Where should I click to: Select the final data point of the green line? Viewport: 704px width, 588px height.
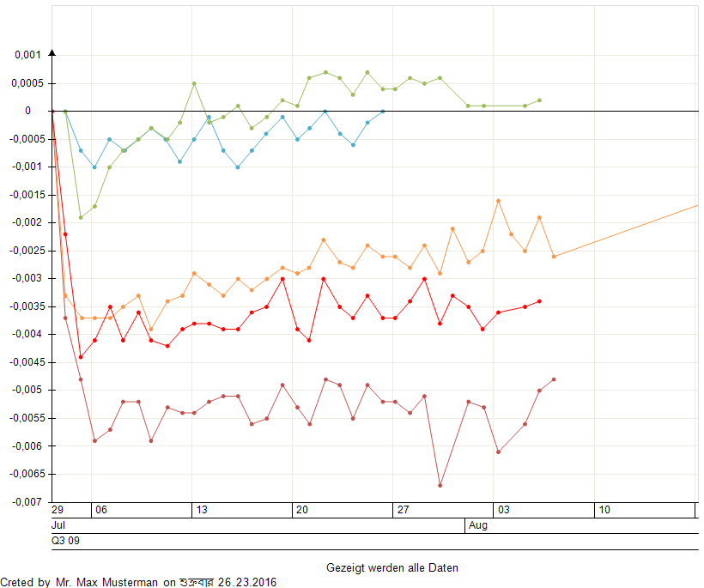point(539,100)
